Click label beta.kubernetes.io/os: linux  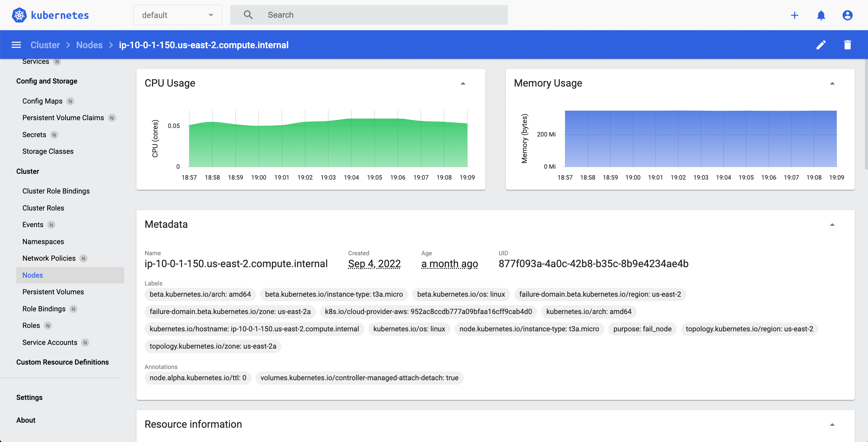pyautogui.click(x=461, y=294)
